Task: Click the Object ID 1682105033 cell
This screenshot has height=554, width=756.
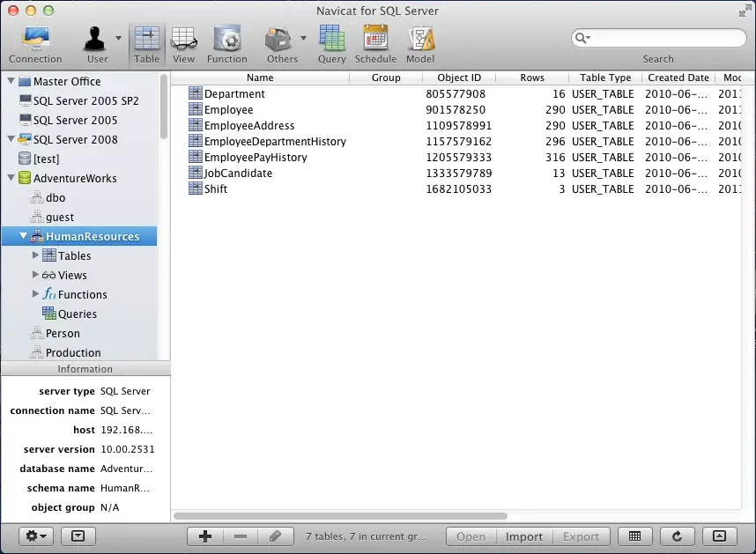Action: (458, 188)
